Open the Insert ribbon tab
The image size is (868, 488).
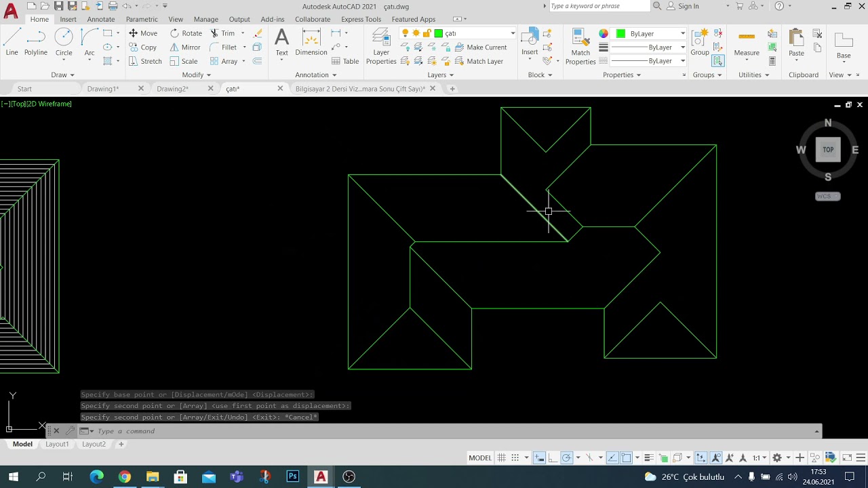[x=68, y=19]
